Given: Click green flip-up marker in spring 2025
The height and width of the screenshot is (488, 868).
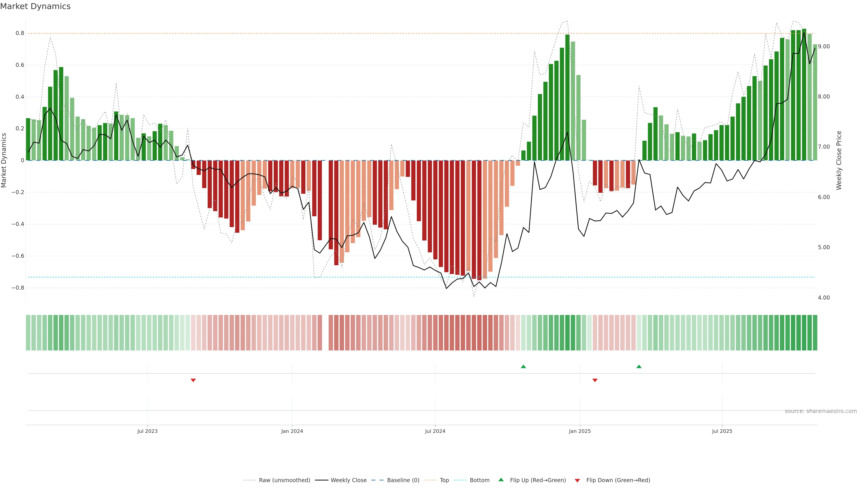Looking at the screenshot, I should point(639,366).
